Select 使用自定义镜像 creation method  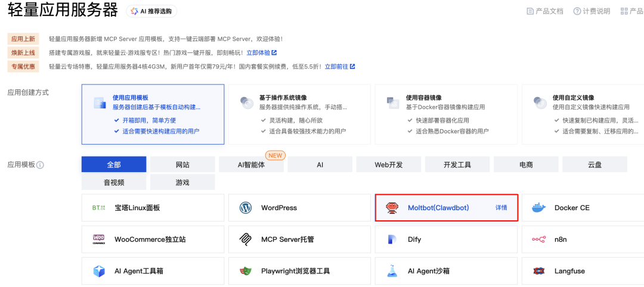(x=583, y=114)
